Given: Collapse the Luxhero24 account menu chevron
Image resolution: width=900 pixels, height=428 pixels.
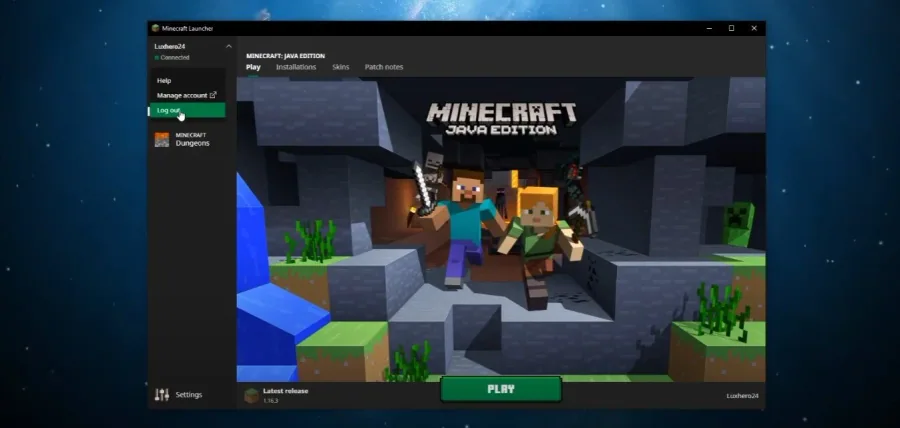Looking at the screenshot, I should [x=228, y=46].
